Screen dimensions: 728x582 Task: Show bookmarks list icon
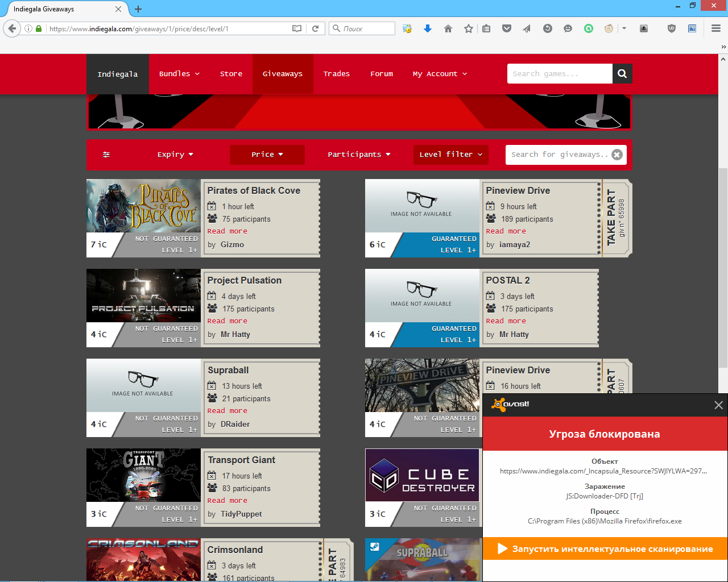[486, 28]
